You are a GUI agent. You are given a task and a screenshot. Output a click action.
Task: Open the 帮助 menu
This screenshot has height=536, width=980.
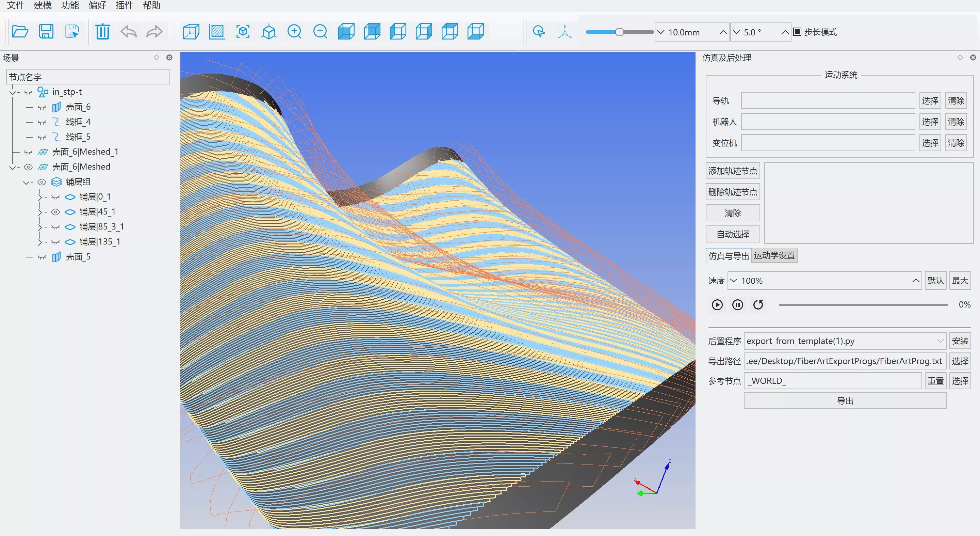pyautogui.click(x=152, y=5)
